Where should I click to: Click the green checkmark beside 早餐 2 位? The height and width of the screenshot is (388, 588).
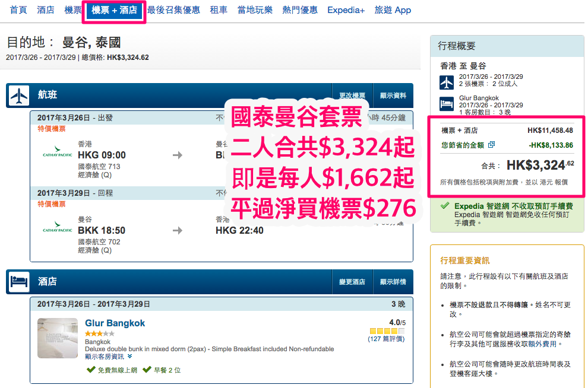point(147,370)
